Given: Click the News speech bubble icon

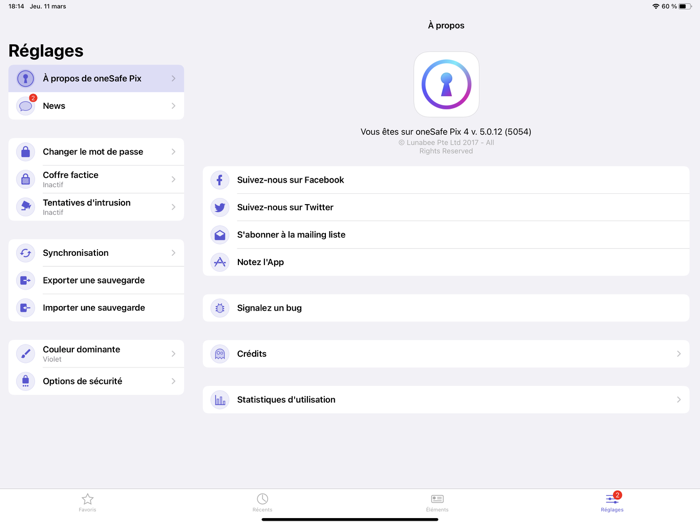Looking at the screenshot, I should pos(25,106).
